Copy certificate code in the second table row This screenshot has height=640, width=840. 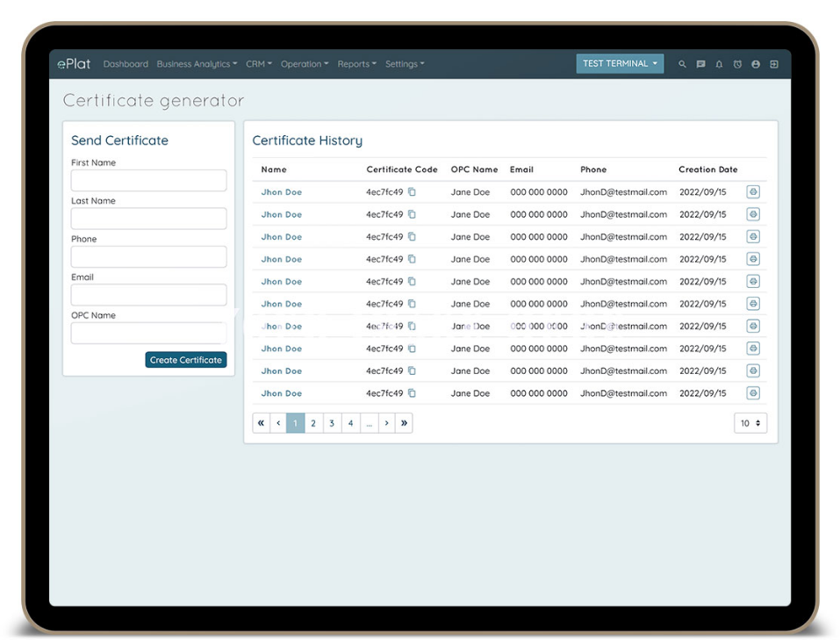point(412,214)
